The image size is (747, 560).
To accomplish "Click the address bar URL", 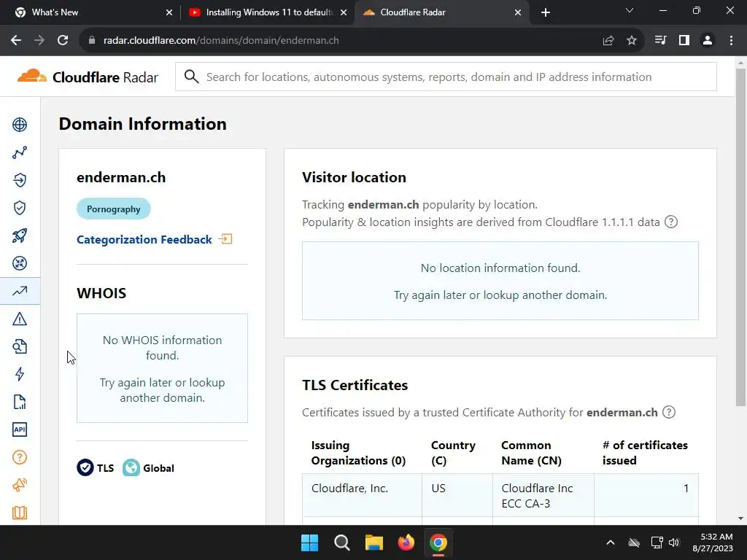I will coord(221,41).
